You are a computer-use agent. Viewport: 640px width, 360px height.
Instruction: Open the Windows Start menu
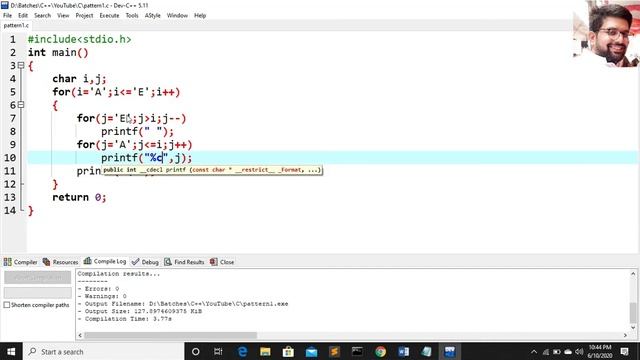11,351
